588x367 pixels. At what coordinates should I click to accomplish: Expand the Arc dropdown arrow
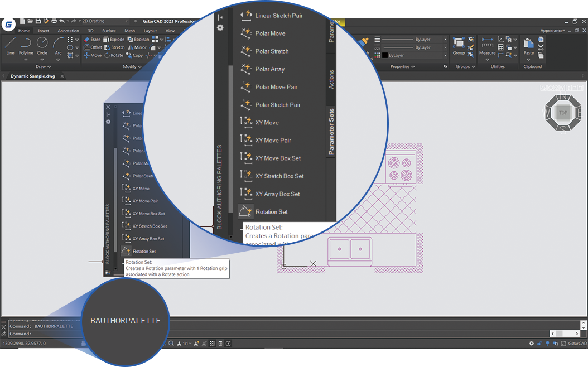[58, 60]
